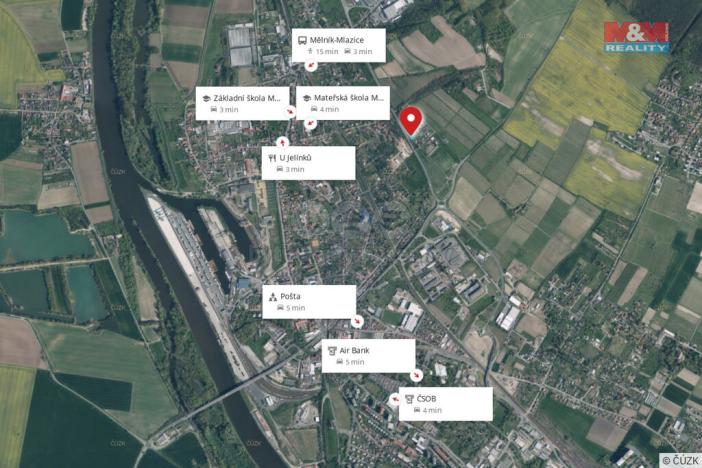The image size is (702, 468).
Task: Open the Mateřská škola info card
Action: click(x=343, y=103)
